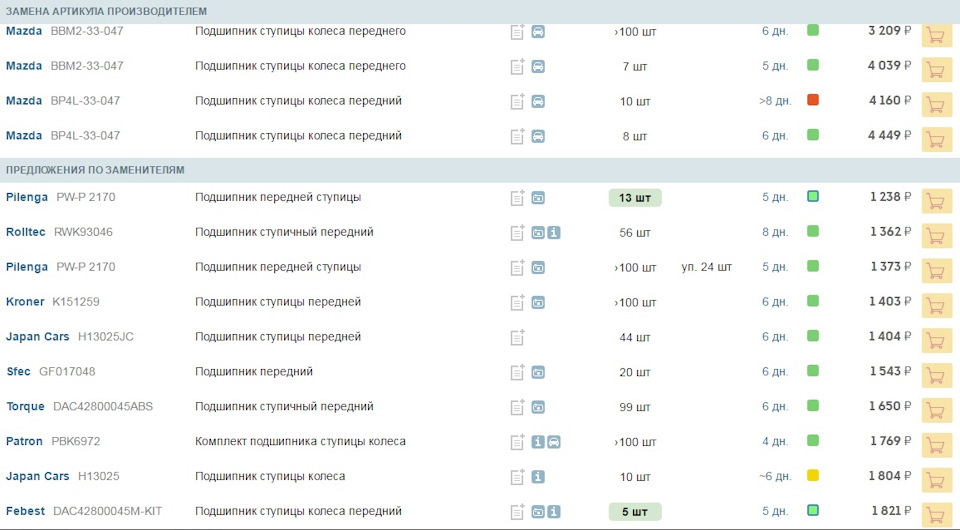This screenshot has width=960, height=530.
Task: Click the 'уп. 24 шт' package label
Action: [x=707, y=267]
